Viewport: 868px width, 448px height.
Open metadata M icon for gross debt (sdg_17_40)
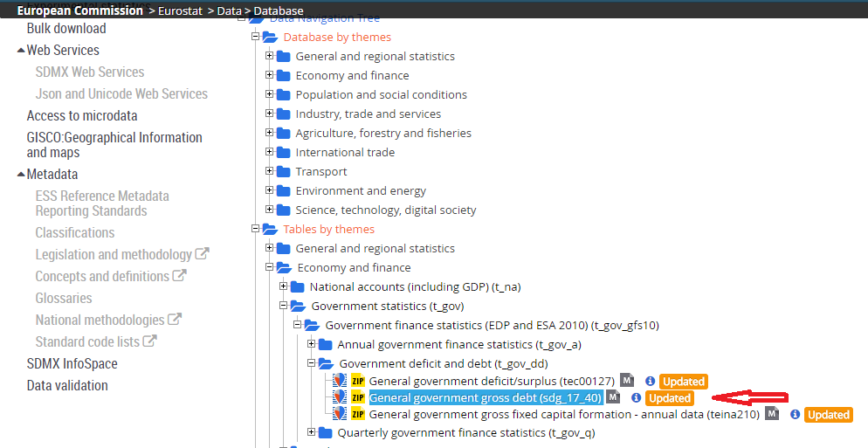[x=613, y=396]
